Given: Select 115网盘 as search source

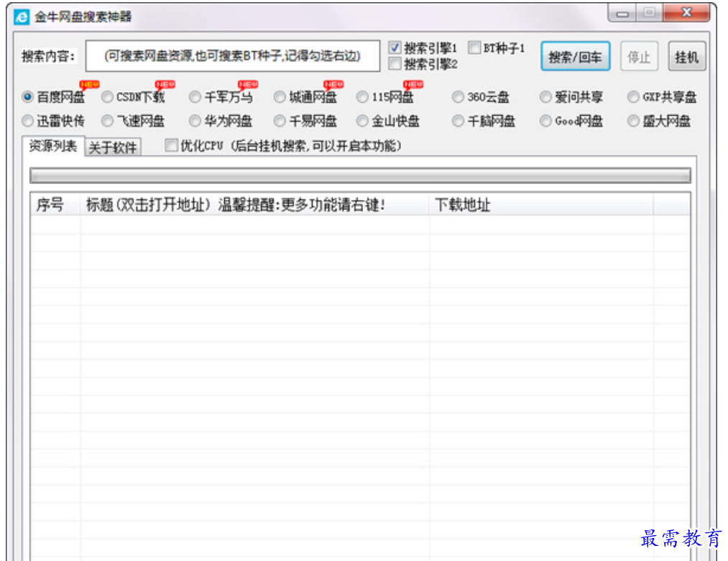Looking at the screenshot, I should pyautogui.click(x=363, y=97).
